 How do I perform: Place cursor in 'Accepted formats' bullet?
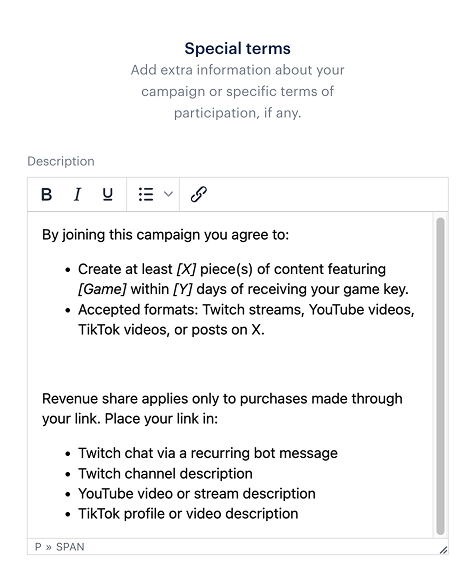[x=246, y=320]
